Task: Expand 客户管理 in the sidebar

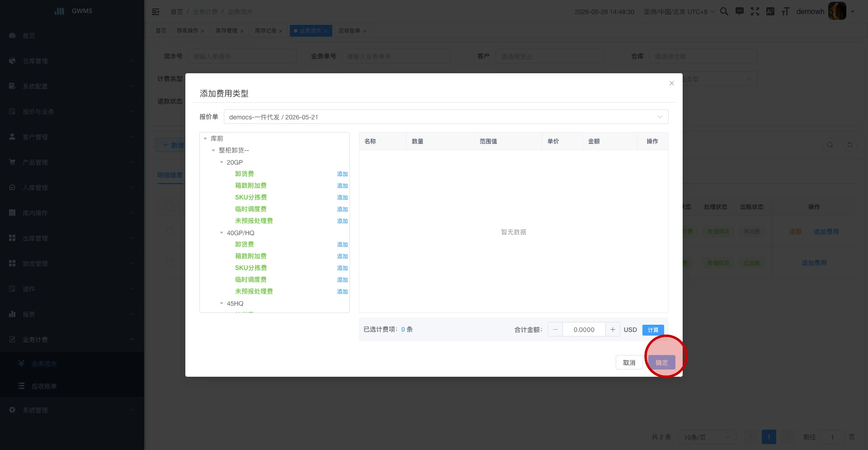Action: (72, 137)
